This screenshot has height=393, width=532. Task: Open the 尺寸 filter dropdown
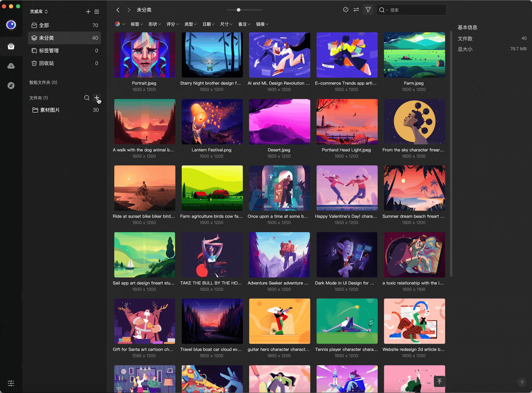coord(226,24)
